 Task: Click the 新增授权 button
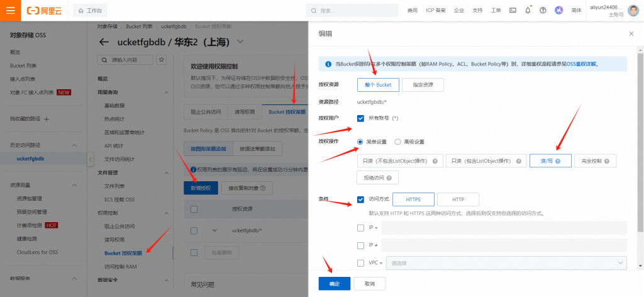pyautogui.click(x=201, y=188)
